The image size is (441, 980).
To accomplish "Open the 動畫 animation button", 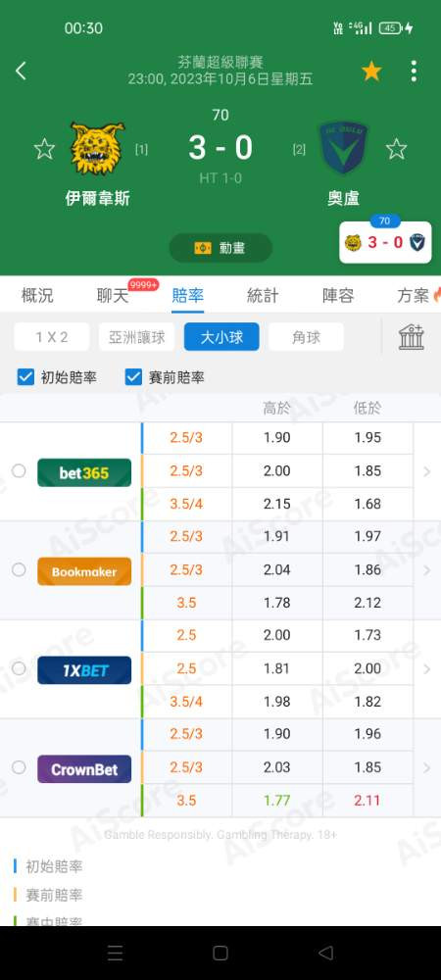I will (x=220, y=248).
